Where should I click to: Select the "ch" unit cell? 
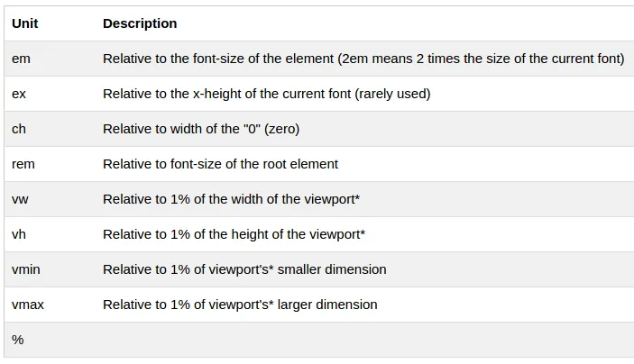(x=19, y=129)
